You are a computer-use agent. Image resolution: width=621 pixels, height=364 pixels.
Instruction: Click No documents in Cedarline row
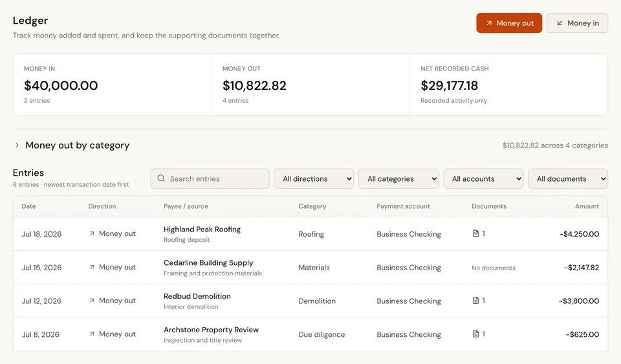[494, 268]
